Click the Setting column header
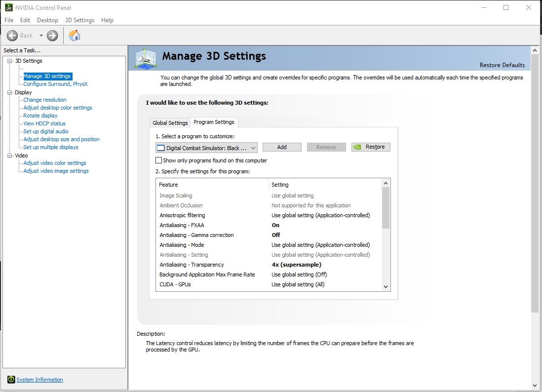542x392 pixels. point(325,185)
